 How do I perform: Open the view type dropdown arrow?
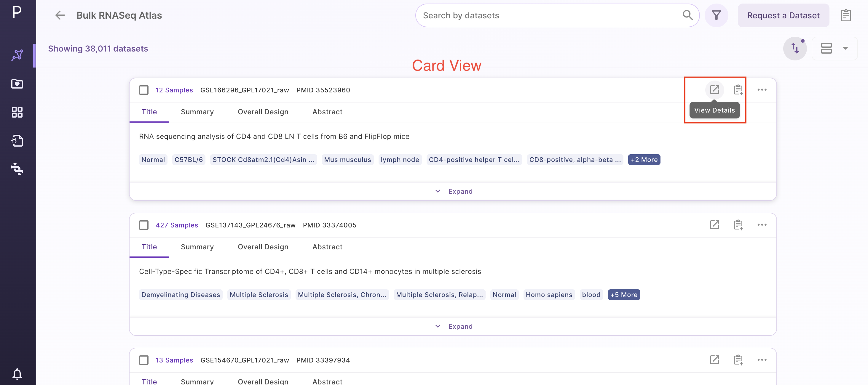(x=845, y=48)
